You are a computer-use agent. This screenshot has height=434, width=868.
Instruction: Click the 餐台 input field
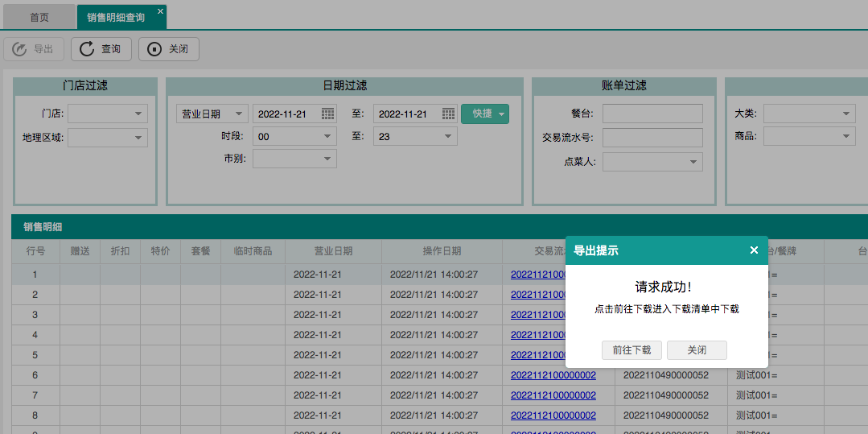click(652, 114)
